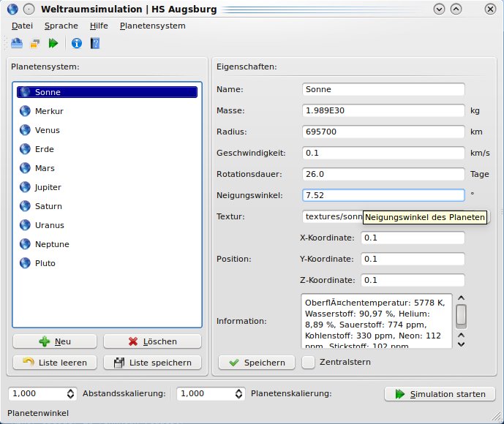The image size is (504, 424).
Task: Open the Planetensystem menu
Action: pyautogui.click(x=152, y=26)
